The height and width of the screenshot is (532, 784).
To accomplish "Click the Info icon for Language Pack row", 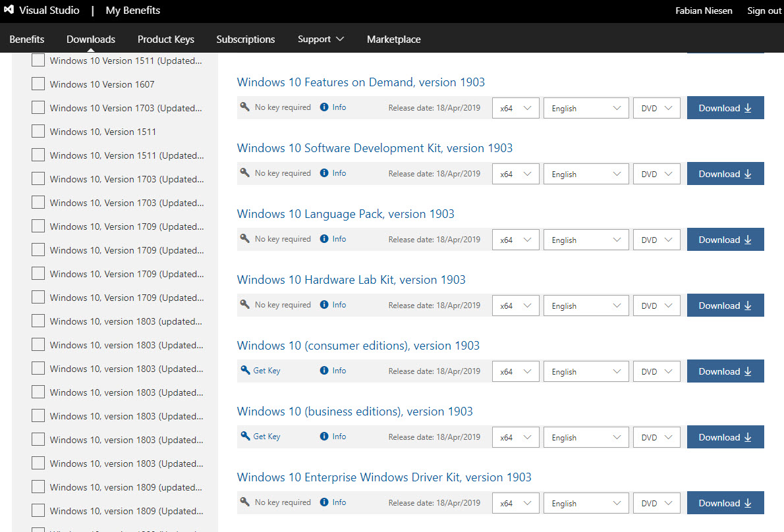I will coord(324,239).
